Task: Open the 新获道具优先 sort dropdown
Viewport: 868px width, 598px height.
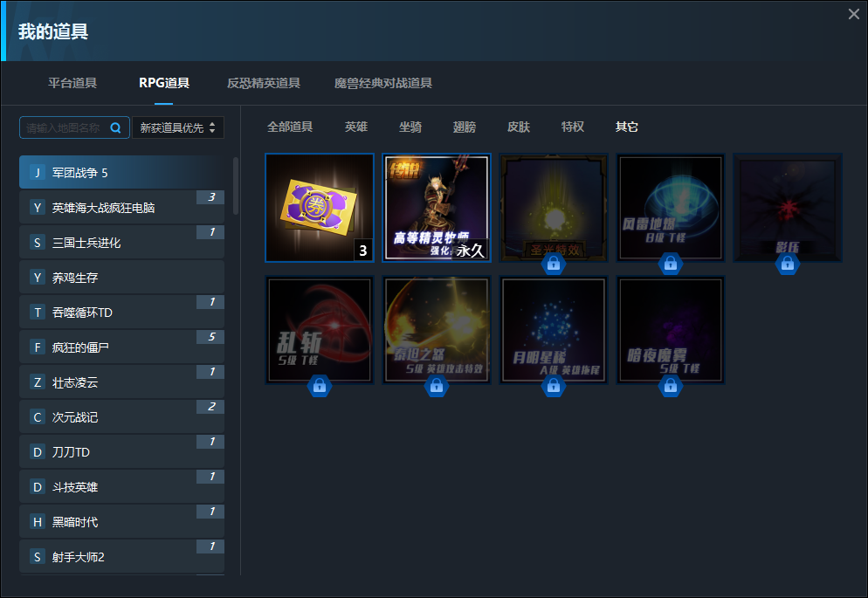Action: (178, 127)
